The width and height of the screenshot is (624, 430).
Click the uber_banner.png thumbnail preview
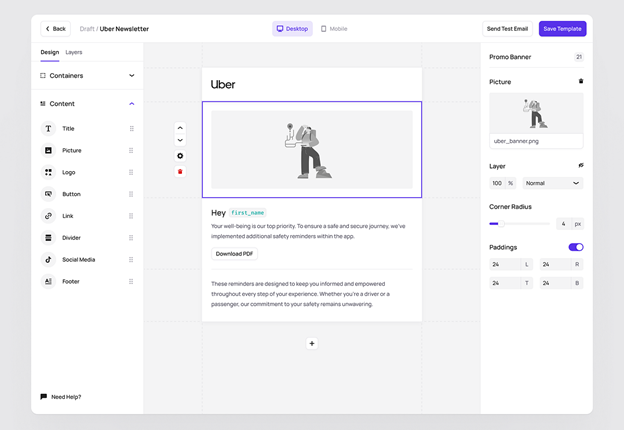pos(536,113)
